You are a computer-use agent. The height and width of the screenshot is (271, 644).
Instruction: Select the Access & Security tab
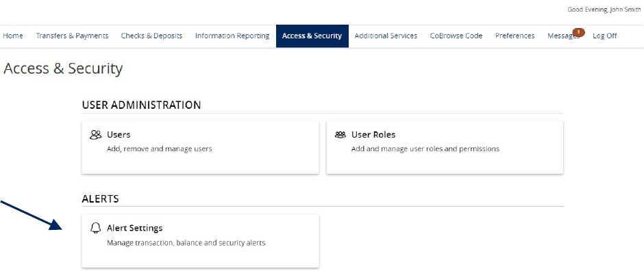click(312, 36)
